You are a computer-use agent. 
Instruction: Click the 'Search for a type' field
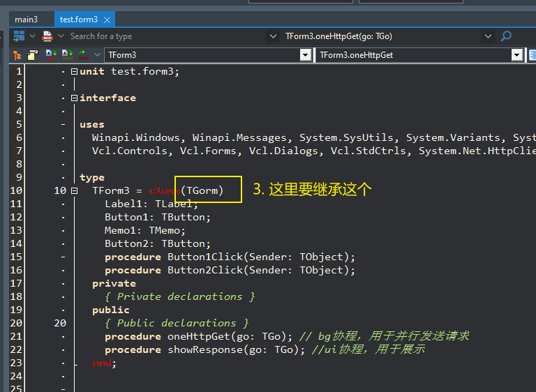click(167, 36)
